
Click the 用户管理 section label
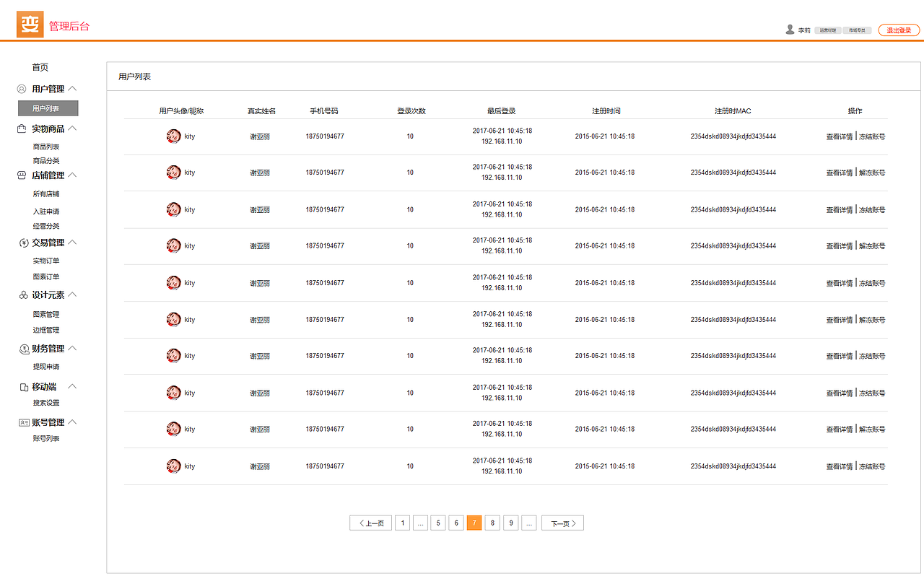[x=48, y=89]
